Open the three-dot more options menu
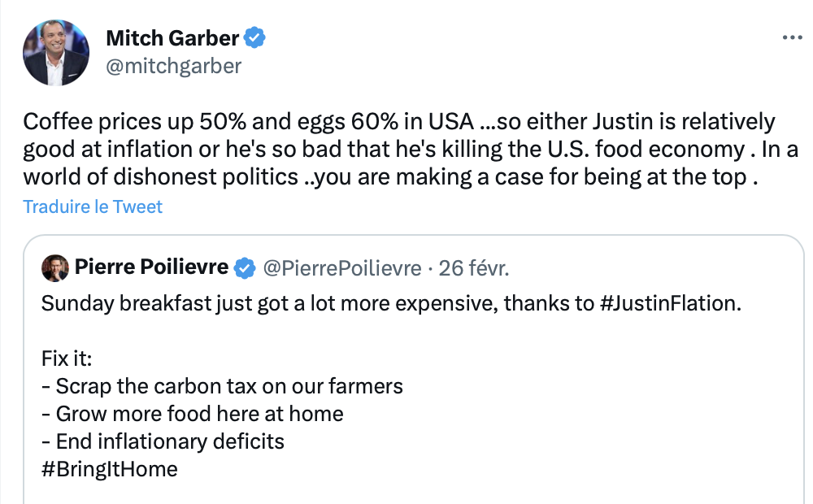This screenshot has width=813, height=504. 791,37
